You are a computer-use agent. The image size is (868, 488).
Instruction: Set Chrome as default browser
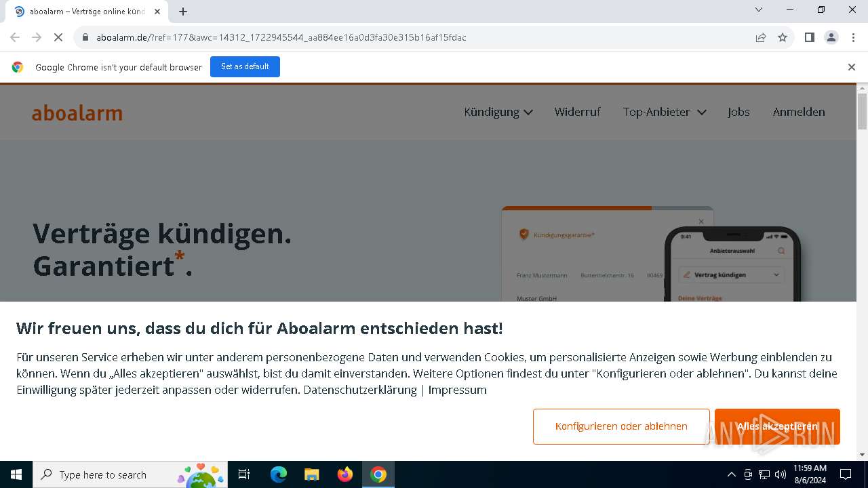(x=245, y=66)
